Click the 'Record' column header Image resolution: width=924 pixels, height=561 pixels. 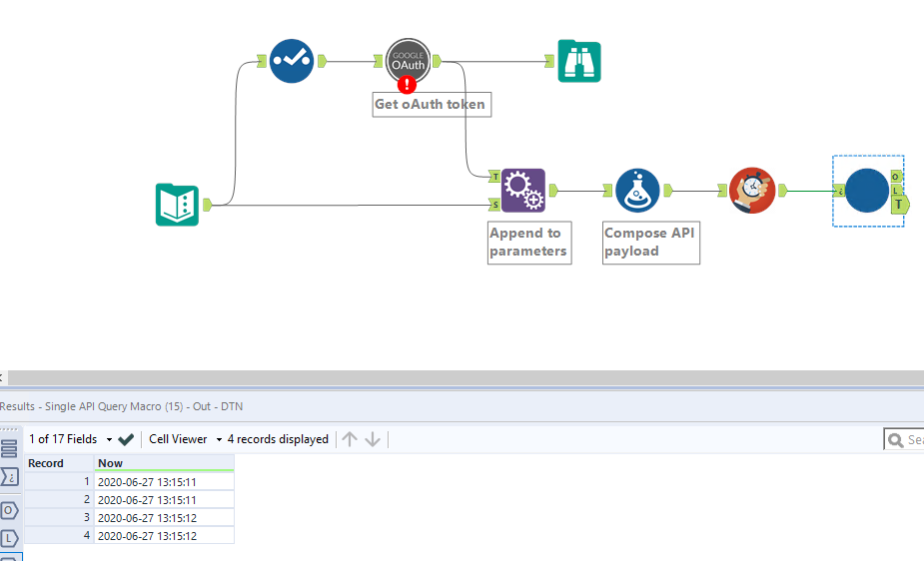click(59, 463)
